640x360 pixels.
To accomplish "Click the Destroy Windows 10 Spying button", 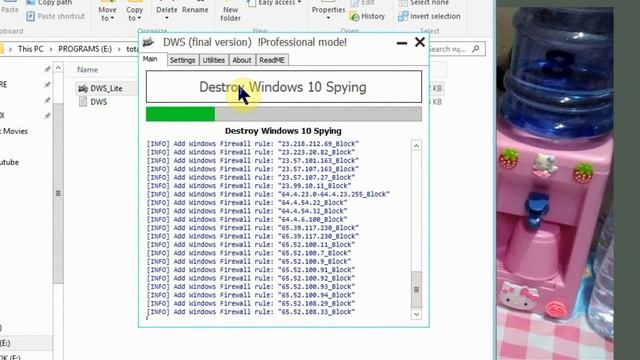I will (x=284, y=87).
